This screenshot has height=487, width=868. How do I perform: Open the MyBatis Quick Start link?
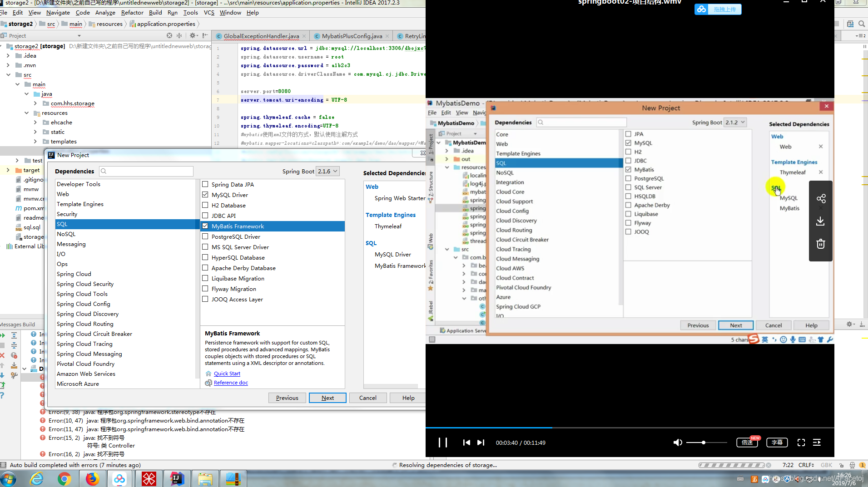pyautogui.click(x=227, y=374)
